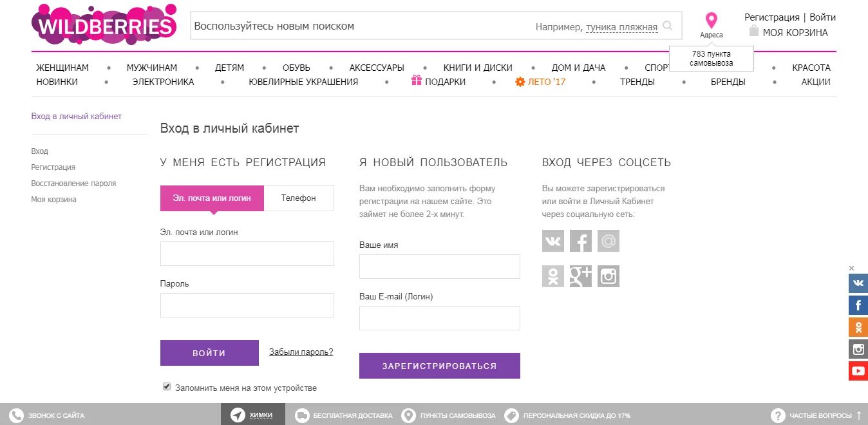Open YouTube from the right side social bar
Screen dimensions: 868x425
click(x=858, y=371)
